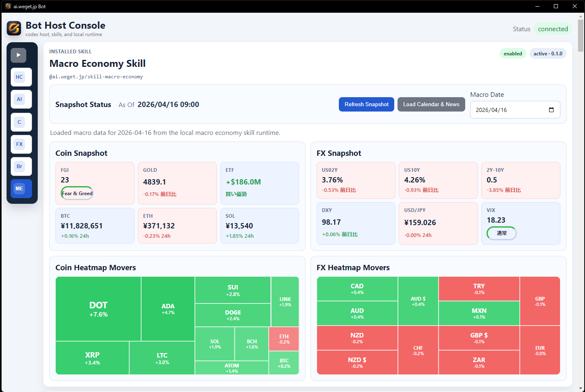Click Load Calendar & News button
The height and width of the screenshot is (392, 585).
pyautogui.click(x=431, y=104)
